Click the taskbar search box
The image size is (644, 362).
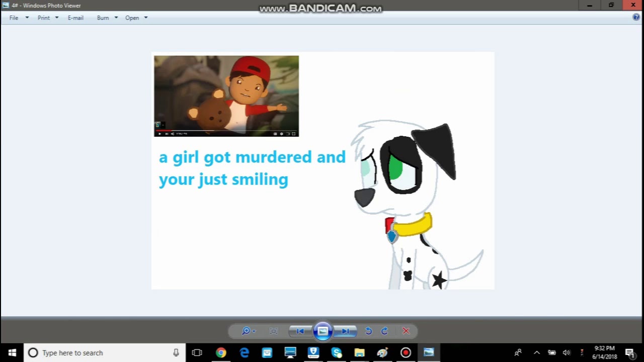click(x=105, y=352)
